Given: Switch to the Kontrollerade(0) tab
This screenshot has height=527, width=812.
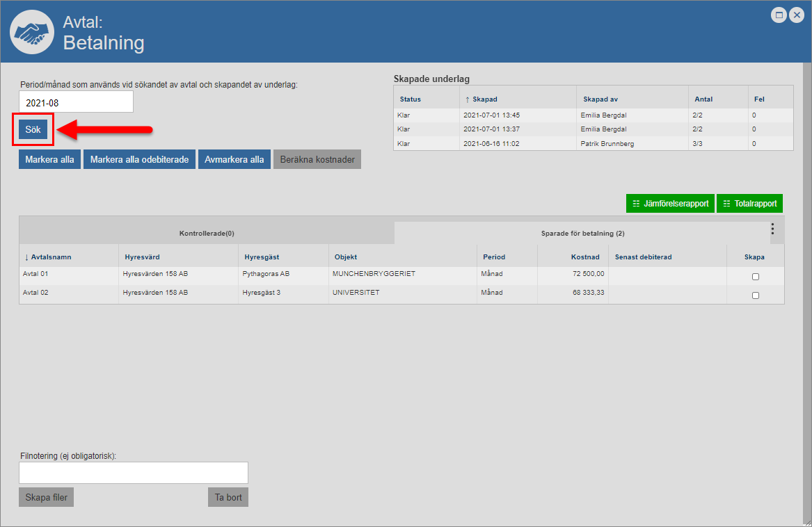Looking at the screenshot, I should click(x=207, y=234).
